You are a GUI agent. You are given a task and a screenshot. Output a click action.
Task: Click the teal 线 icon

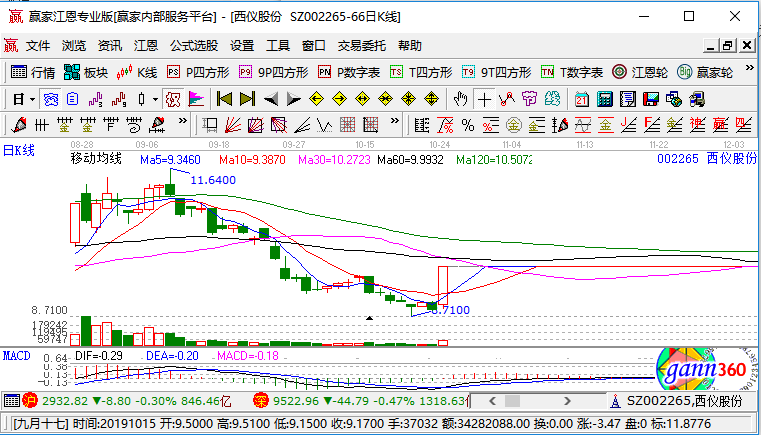[x=552, y=100]
